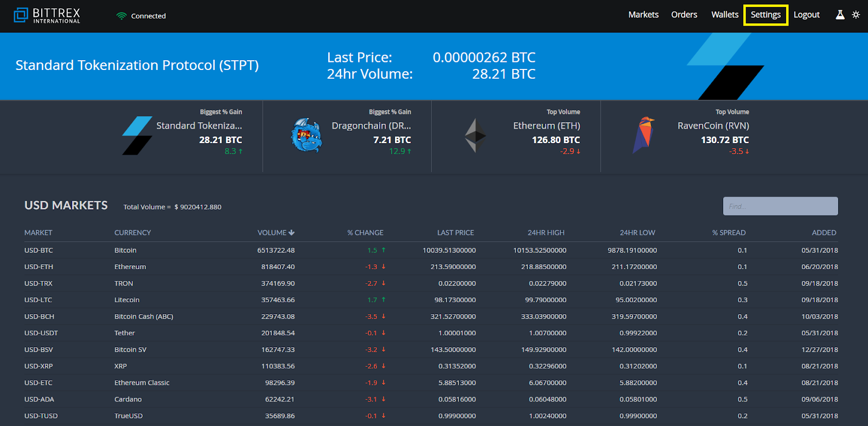
Task: Click the RavenCoin (RVN) card title
Action: [713, 126]
